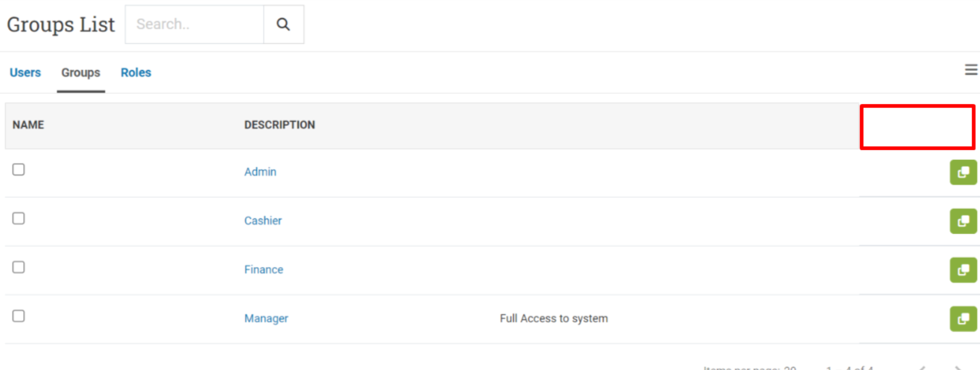This screenshot has width=980, height=370.
Task: Open the hamburger menu icon
Action: (971, 70)
